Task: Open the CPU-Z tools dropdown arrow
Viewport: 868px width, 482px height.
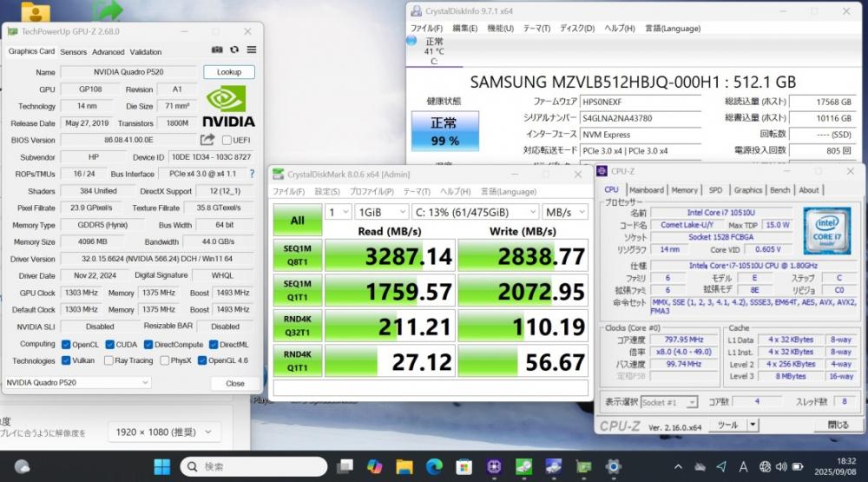Action: (753, 425)
